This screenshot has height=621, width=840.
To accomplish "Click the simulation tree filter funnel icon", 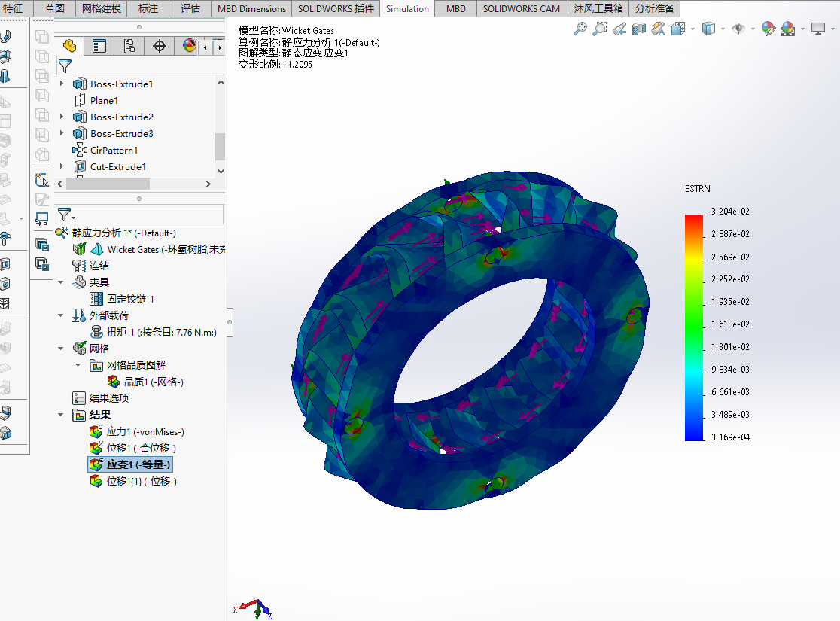I will click(65, 215).
